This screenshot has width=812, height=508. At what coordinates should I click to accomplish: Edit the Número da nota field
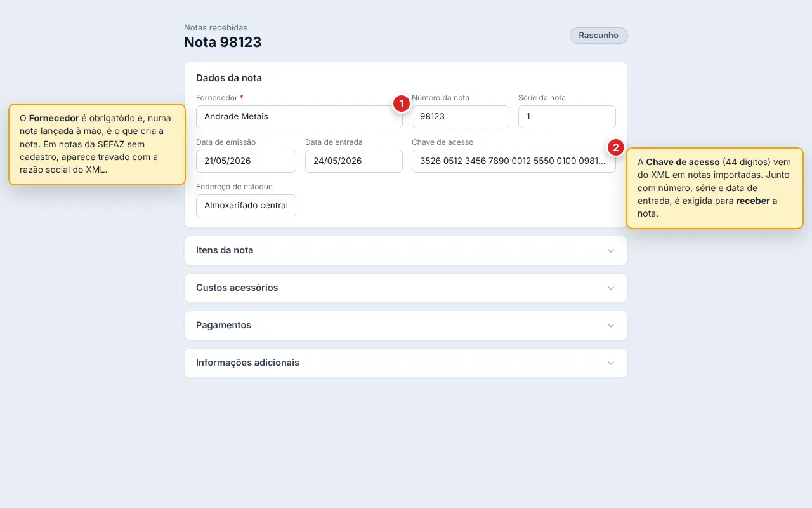(x=461, y=117)
